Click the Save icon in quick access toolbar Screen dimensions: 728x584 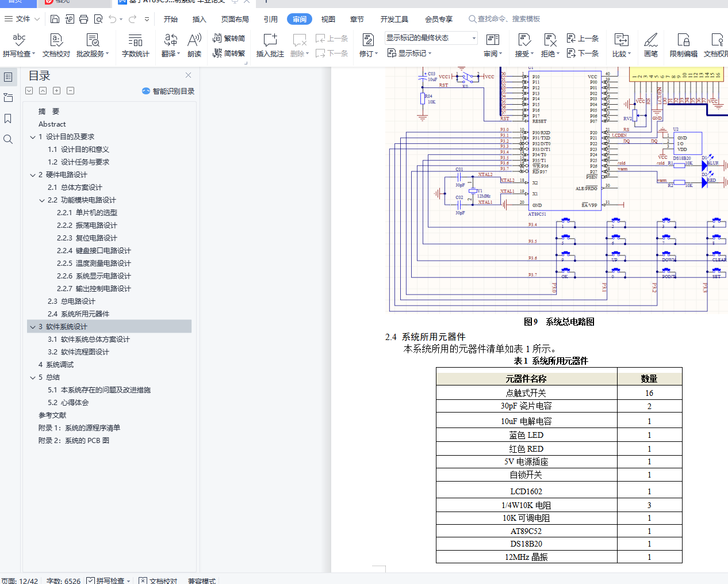[55, 19]
